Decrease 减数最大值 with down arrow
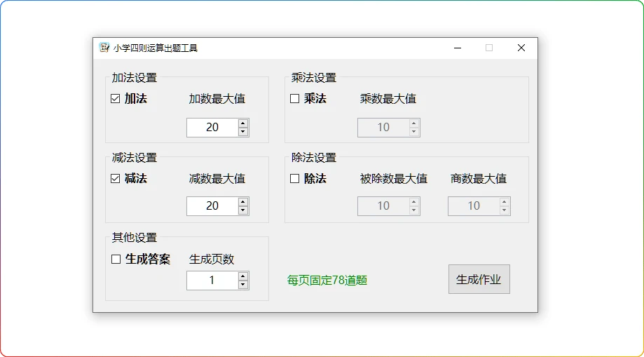The width and height of the screenshot is (644, 357). point(243,210)
